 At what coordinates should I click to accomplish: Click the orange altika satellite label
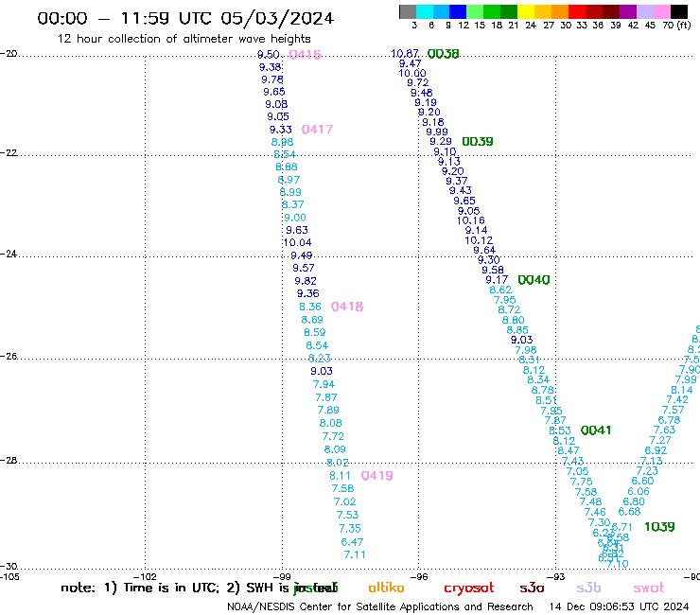click(386, 588)
